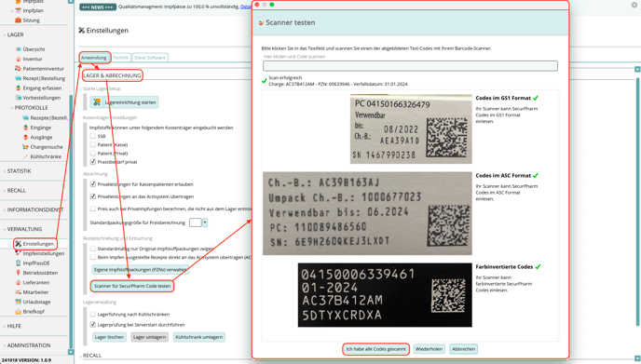Open the Impfeinstellungen icon
The image size is (641, 364).
(18, 253)
